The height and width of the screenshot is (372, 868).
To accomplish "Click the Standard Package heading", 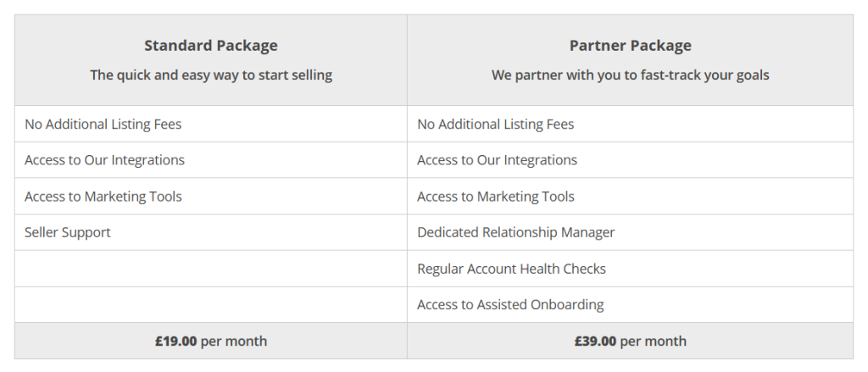I will tap(211, 46).
